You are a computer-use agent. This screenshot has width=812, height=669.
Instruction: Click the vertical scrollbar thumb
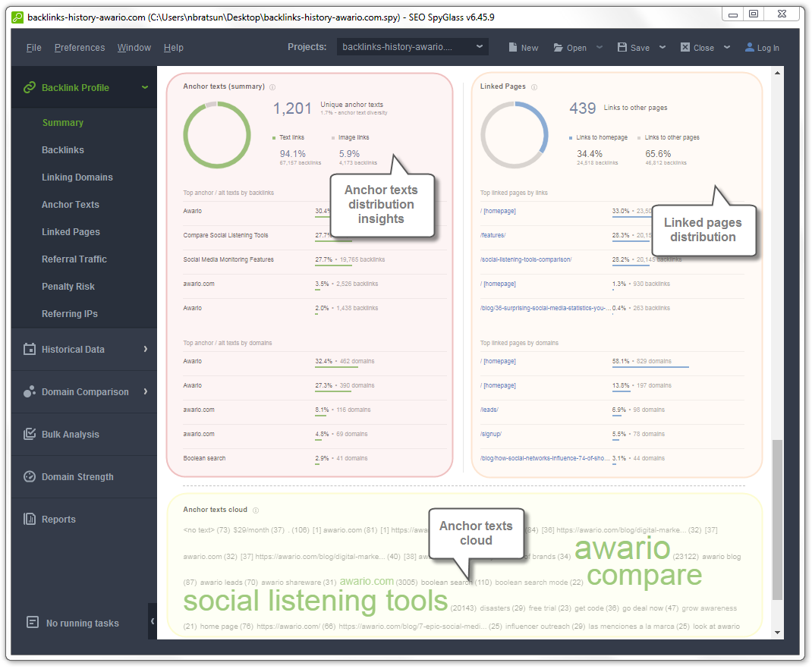(x=777, y=520)
